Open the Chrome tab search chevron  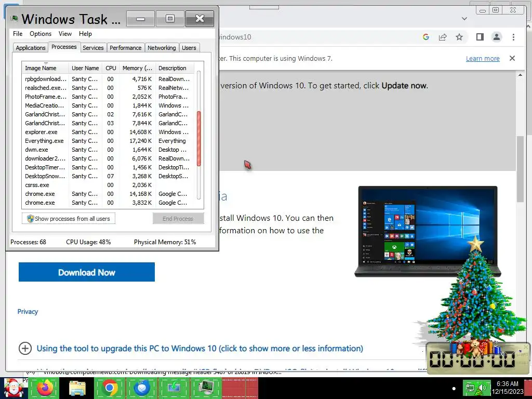click(464, 19)
